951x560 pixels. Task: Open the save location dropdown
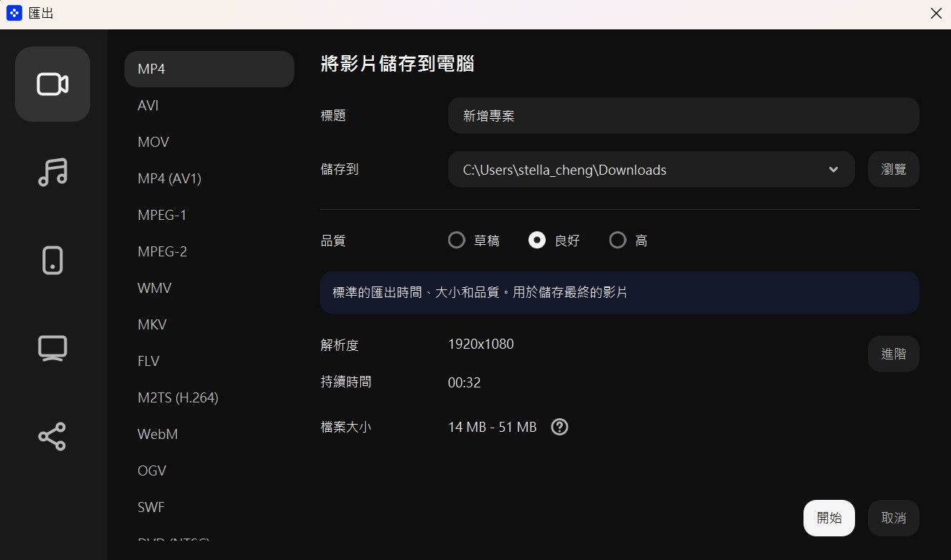coord(833,169)
